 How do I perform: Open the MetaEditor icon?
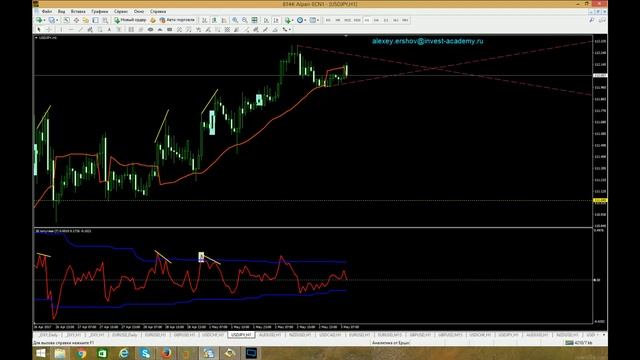[x=153, y=20]
